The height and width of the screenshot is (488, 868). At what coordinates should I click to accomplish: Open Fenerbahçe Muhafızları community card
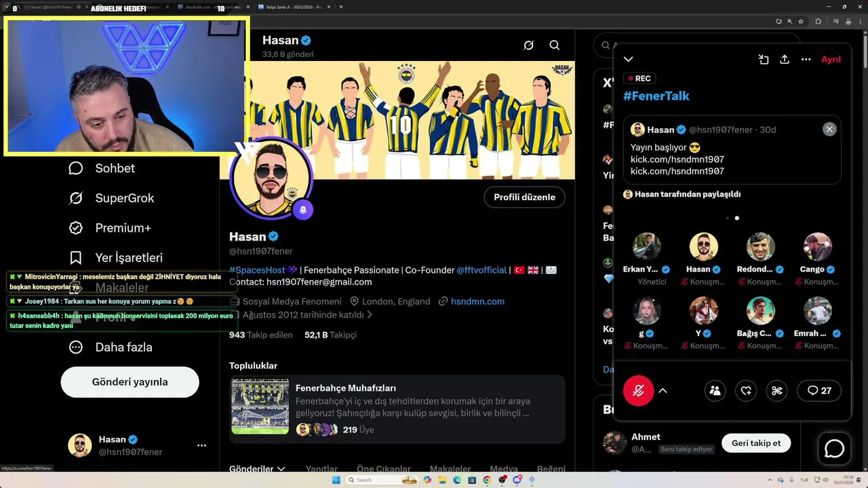click(397, 409)
